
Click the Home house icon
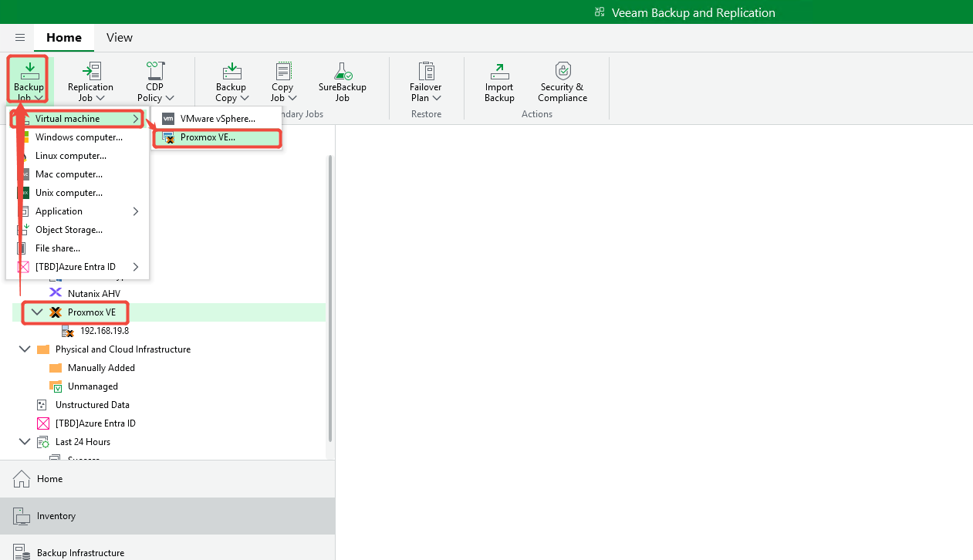(x=22, y=478)
